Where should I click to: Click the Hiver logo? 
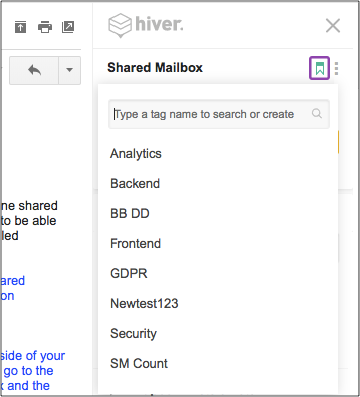point(146,25)
